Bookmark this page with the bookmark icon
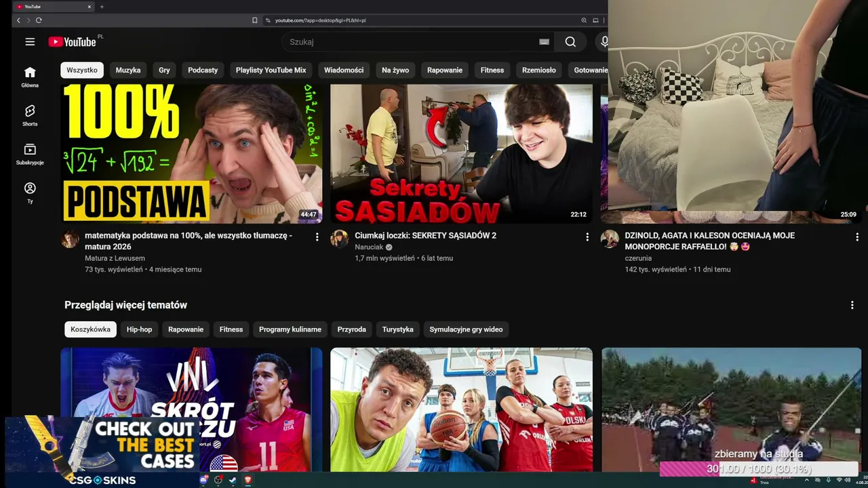Viewport: 868px width, 488px height. tap(255, 20)
